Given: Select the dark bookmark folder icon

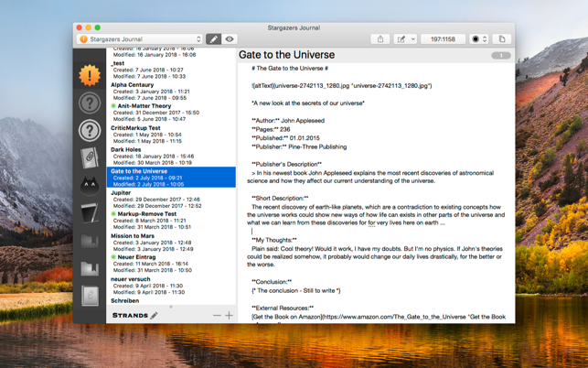Looking at the screenshot, I should (90, 242).
